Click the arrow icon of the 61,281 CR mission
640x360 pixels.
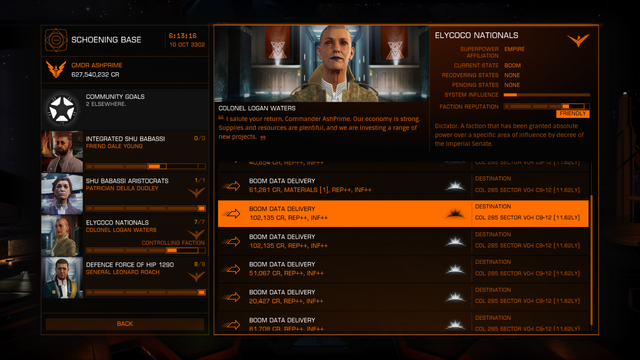click(x=231, y=186)
